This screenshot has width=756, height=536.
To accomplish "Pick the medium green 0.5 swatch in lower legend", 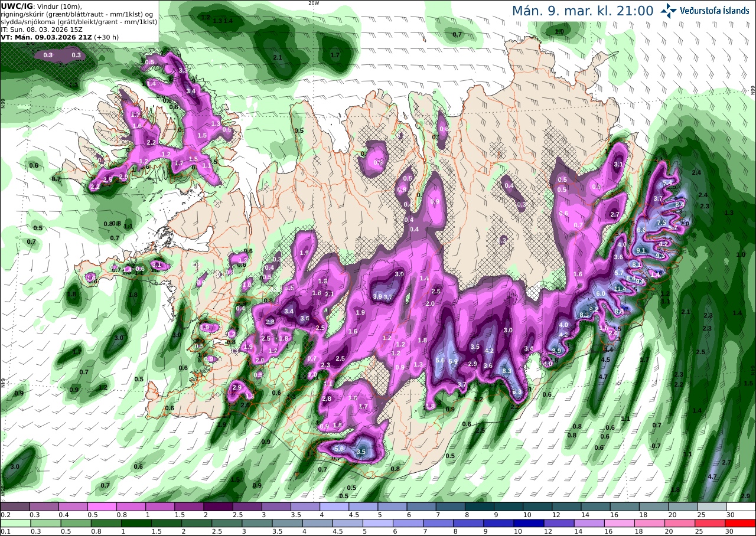I will coord(76,523).
